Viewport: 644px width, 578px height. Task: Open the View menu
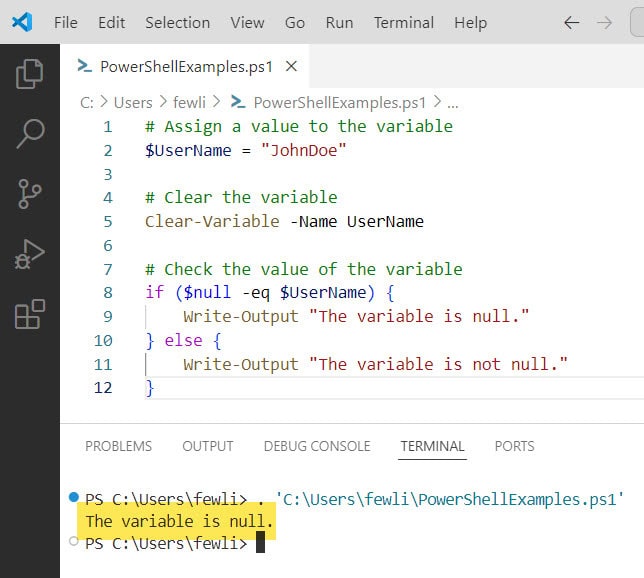[247, 23]
